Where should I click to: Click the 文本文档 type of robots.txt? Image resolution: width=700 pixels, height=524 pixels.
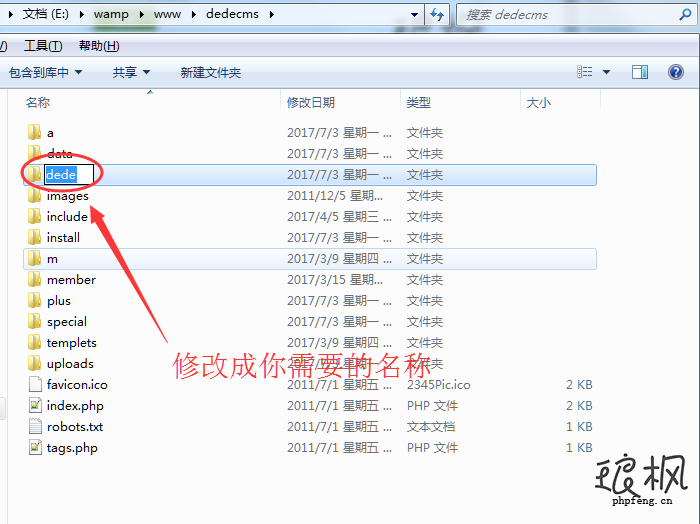[431, 427]
